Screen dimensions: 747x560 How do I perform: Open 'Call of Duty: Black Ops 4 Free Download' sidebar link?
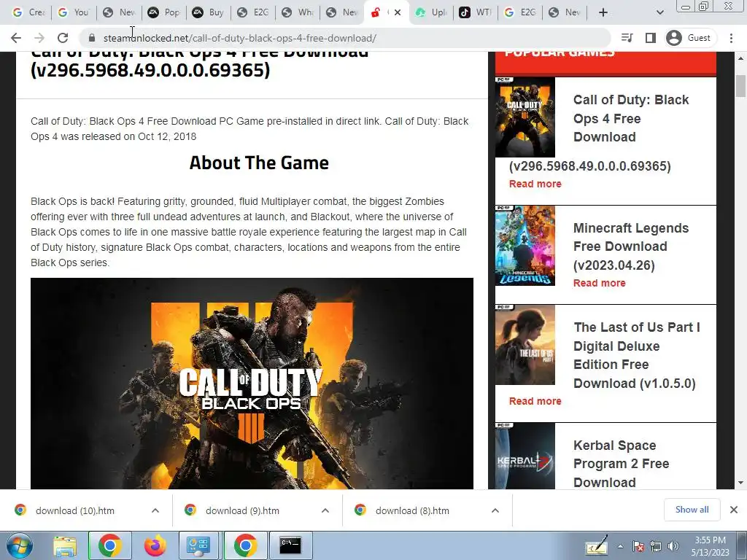[631, 119]
